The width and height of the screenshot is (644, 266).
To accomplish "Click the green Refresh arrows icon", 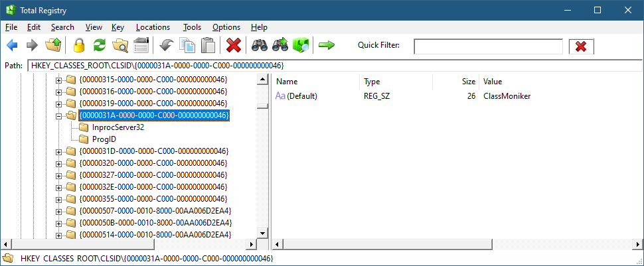I will click(100, 46).
